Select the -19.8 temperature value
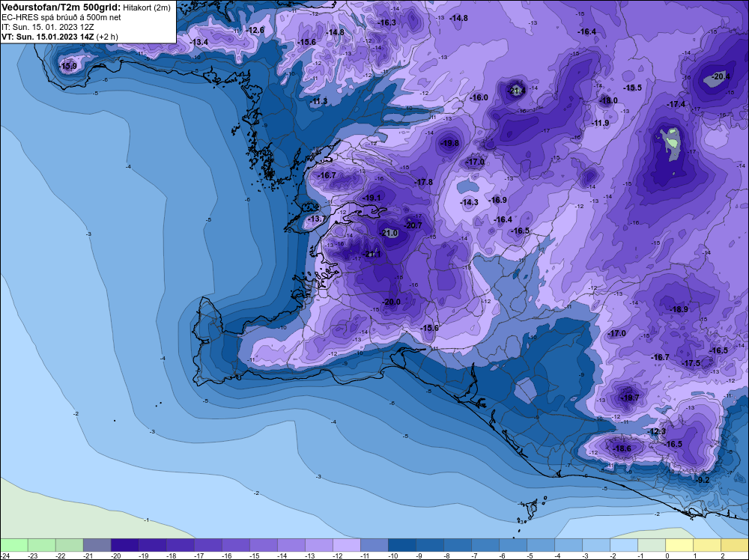Viewport: 749px width, 560px height. coord(449,143)
